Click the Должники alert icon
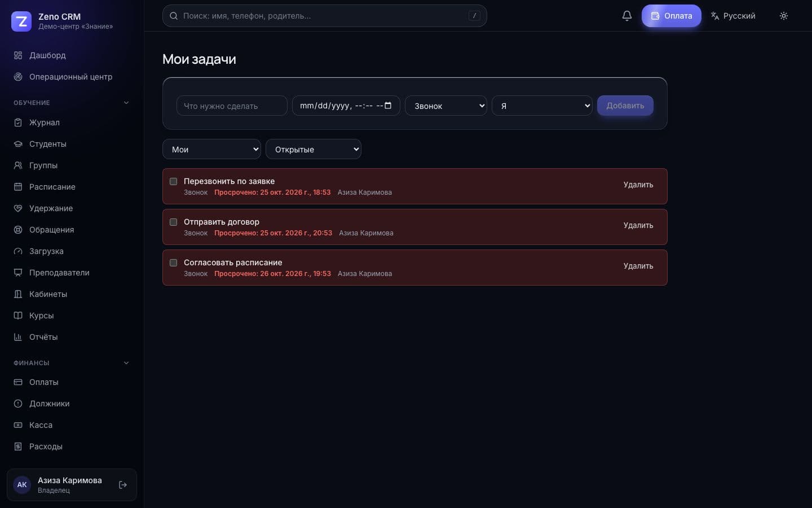 click(18, 404)
